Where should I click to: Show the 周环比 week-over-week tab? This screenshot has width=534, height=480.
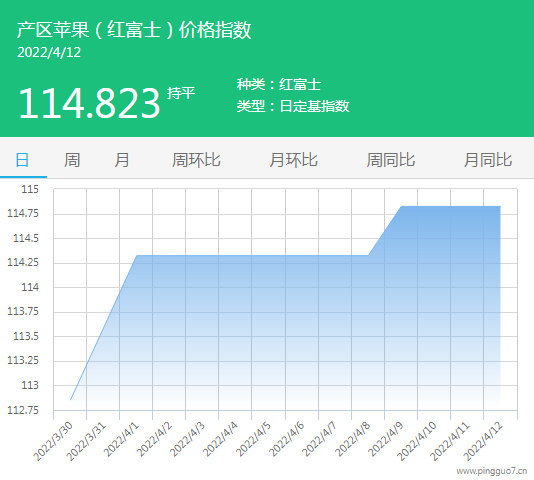point(196,159)
